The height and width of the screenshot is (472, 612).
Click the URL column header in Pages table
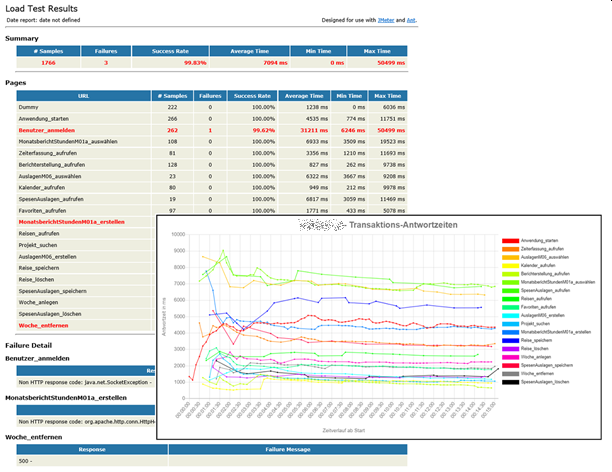[84, 96]
